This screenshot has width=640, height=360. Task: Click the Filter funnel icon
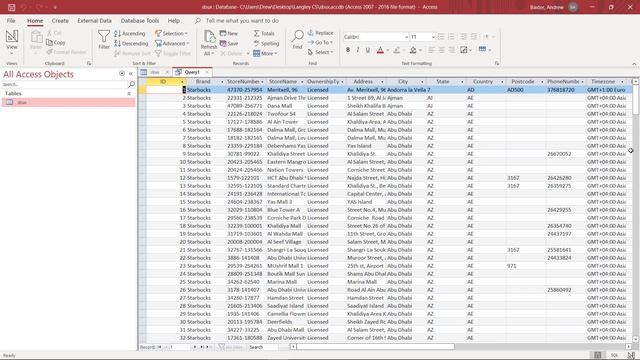tap(104, 36)
